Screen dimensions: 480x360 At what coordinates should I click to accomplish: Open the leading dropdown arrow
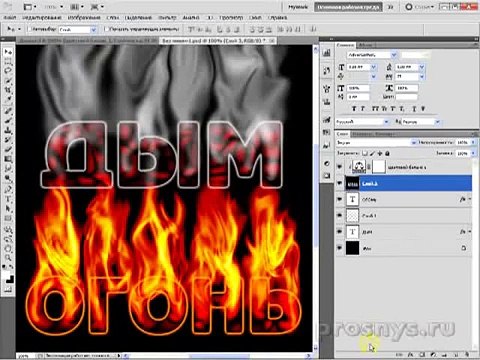pyautogui.click(x=422, y=67)
